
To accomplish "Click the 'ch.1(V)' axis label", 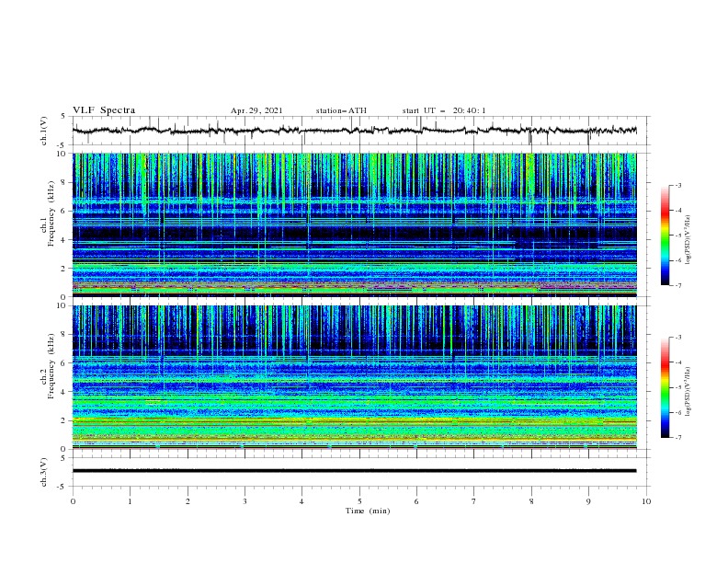I will (x=44, y=131).
